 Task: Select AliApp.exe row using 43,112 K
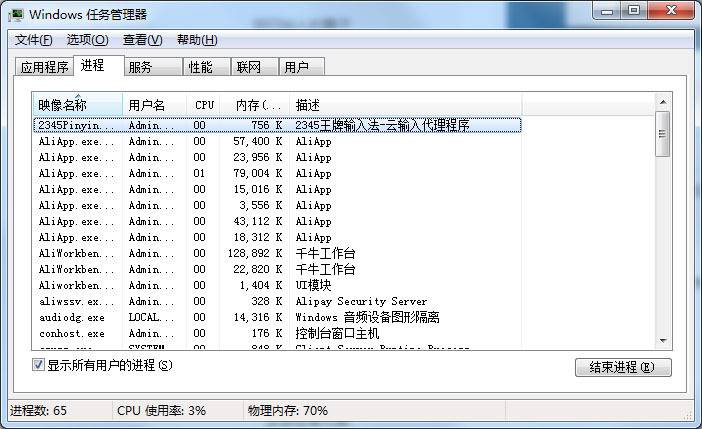point(278,221)
